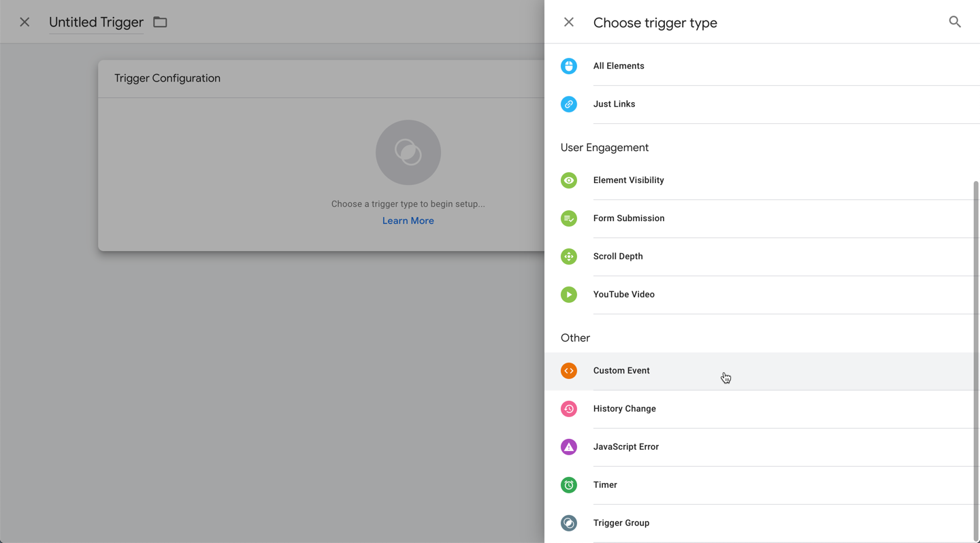Click the Just Links chain icon

coord(569,103)
